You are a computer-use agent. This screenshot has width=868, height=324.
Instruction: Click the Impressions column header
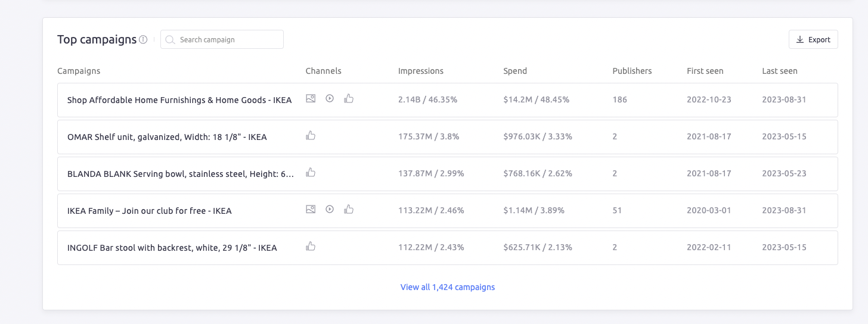(x=421, y=71)
